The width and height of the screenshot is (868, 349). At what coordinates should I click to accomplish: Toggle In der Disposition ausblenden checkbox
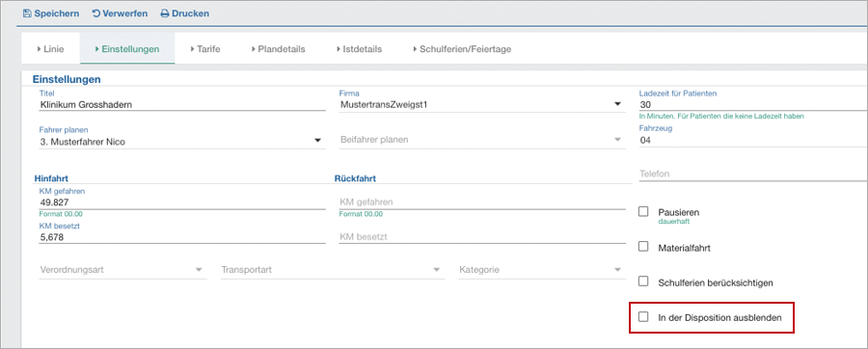pyautogui.click(x=643, y=317)
